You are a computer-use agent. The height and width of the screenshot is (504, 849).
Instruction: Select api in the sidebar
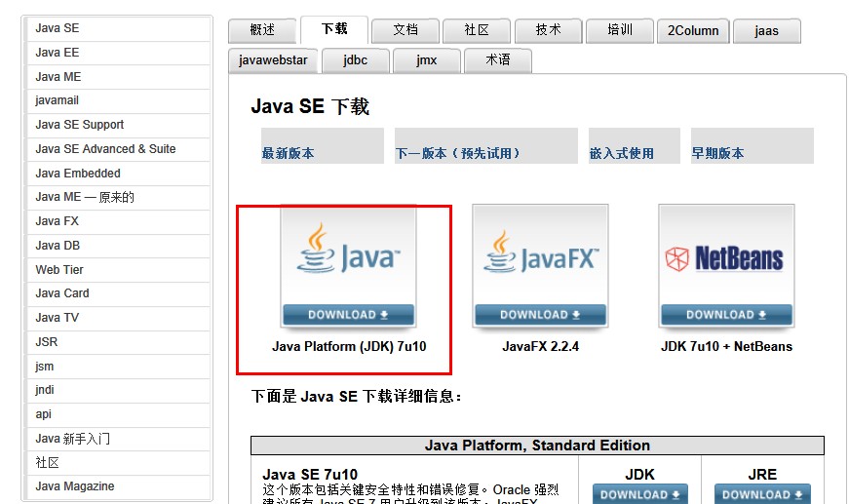point(118,414)
